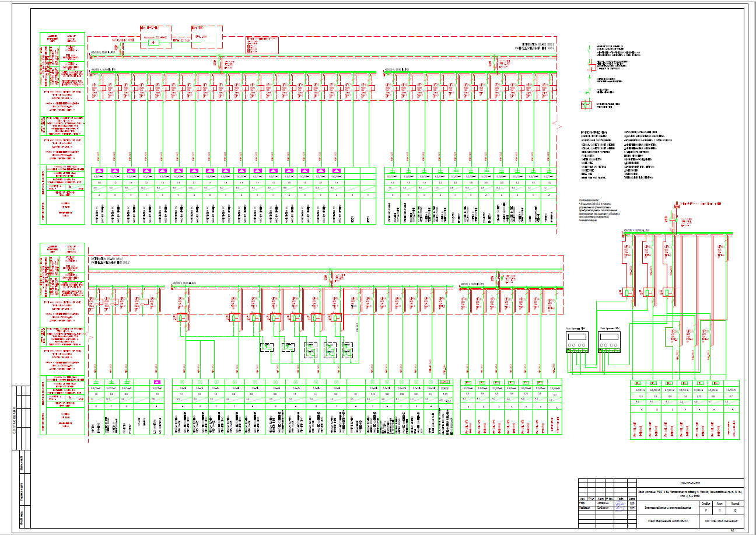Select the first black dashed contactor square

pos(267,347)
